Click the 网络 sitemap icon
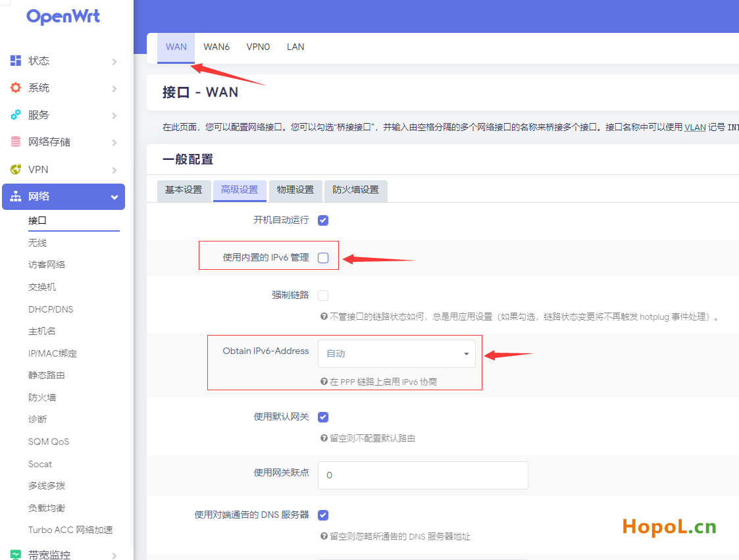The width and height of the screenshot is (739, 560). (x=16, y=197)
